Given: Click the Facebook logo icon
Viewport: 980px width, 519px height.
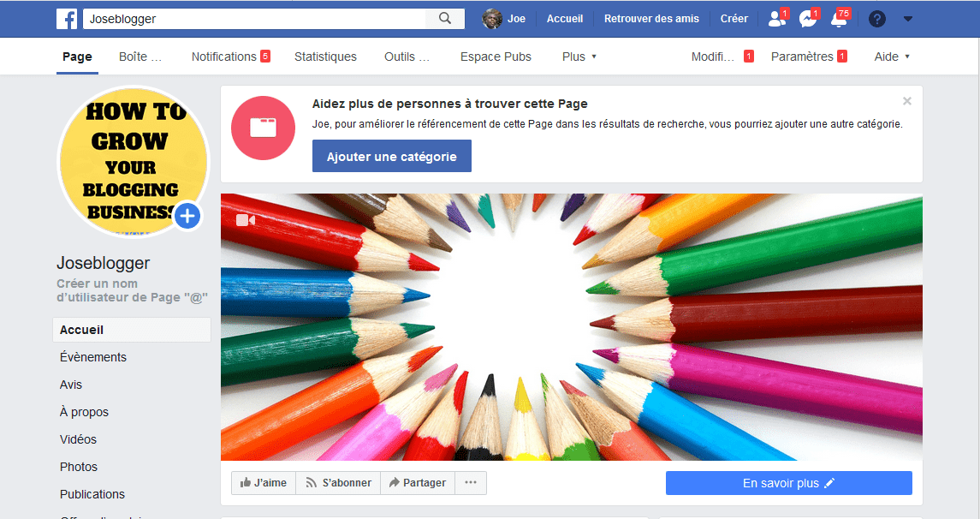Looking at the screenshot, I should click(x=67, y=19).
